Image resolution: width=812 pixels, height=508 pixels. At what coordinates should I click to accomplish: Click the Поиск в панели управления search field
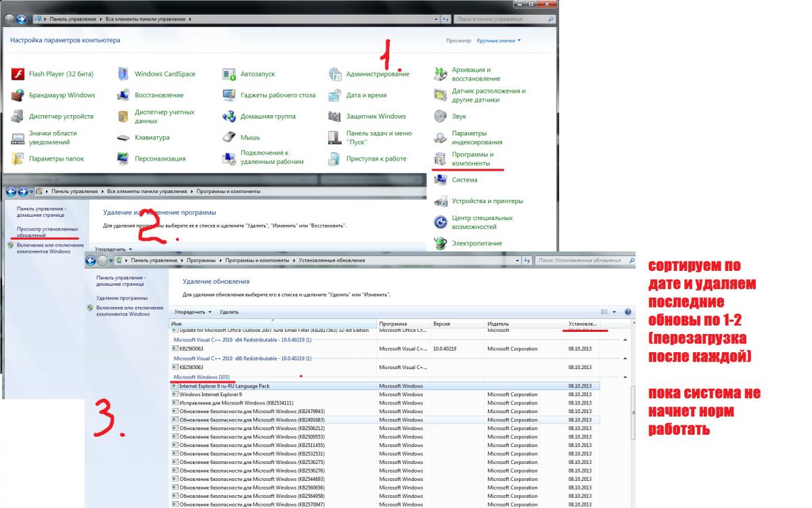[503, 19]
